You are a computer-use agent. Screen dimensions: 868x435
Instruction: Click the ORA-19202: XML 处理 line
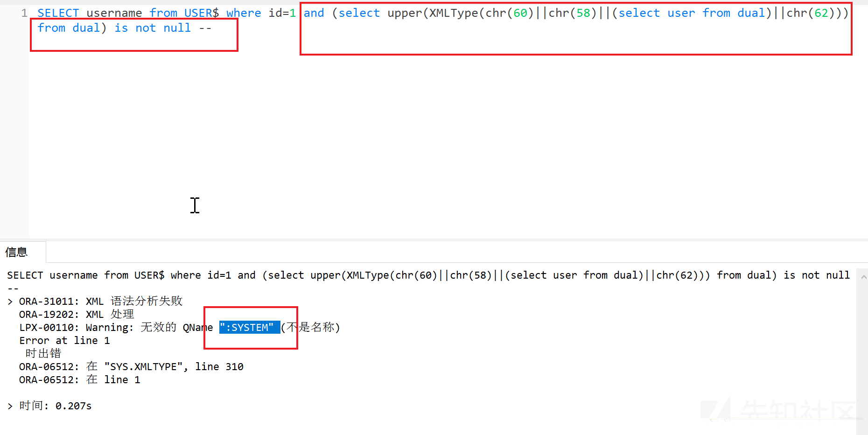77,315
